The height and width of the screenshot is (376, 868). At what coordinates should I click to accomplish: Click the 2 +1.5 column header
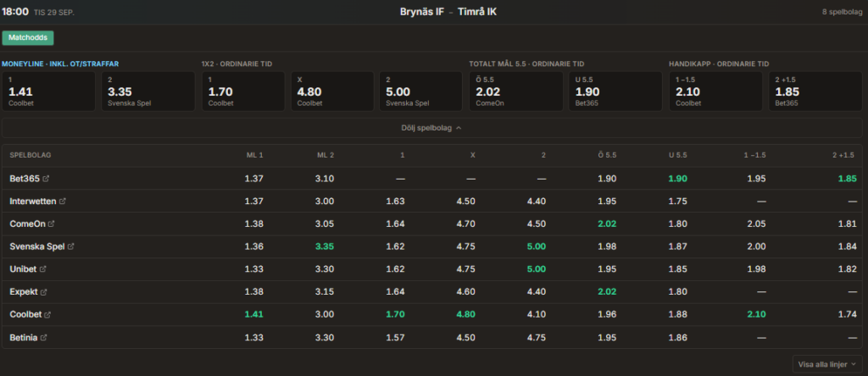click(x=845, y=155)
